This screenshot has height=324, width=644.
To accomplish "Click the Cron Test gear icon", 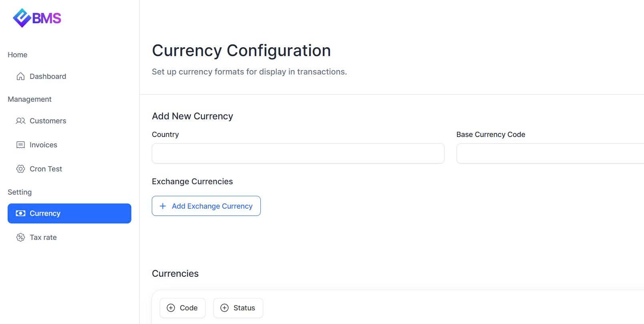I will tap(20, 169).
